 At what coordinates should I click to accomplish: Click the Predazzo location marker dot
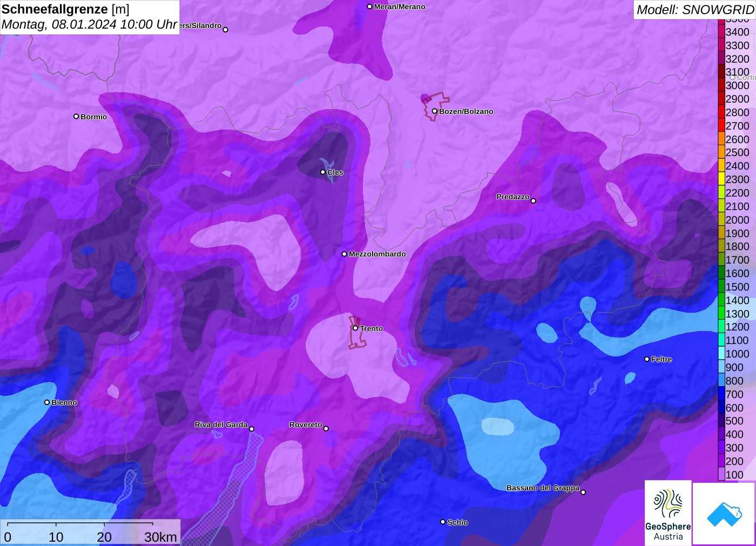(x=534, y=201)
